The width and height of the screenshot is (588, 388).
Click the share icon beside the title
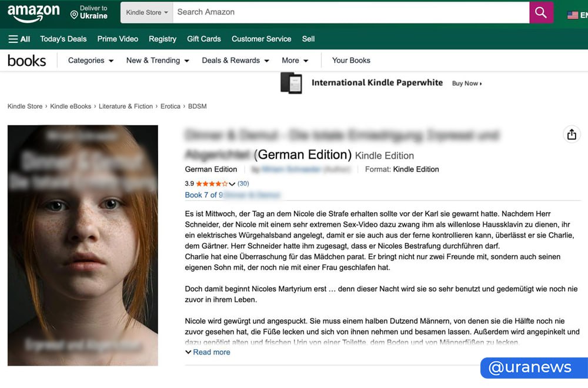(572, 135)
